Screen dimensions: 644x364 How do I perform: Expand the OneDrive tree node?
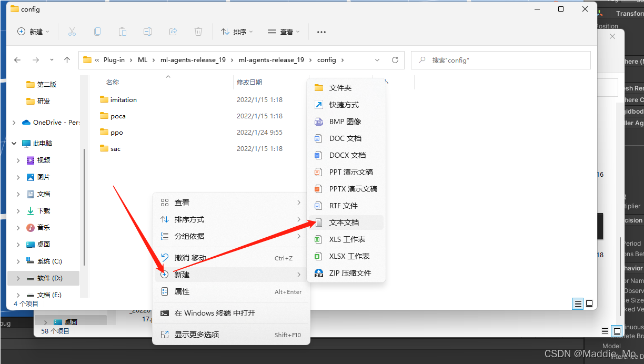[x=14, y=122]
